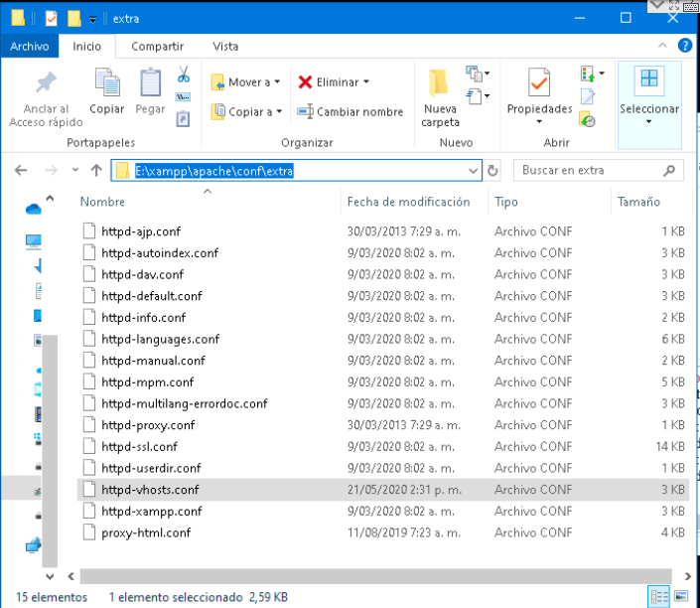Click the Anclar al Acceso rápido pin icon
Screen dimensions: 700x608
tap(46, 82)
